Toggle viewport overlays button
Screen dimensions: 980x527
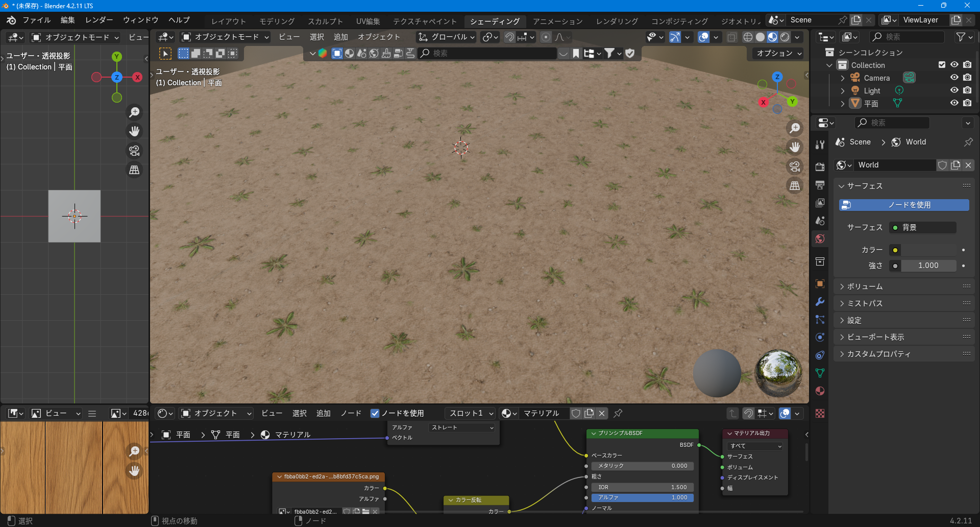[x=703, y=37]
